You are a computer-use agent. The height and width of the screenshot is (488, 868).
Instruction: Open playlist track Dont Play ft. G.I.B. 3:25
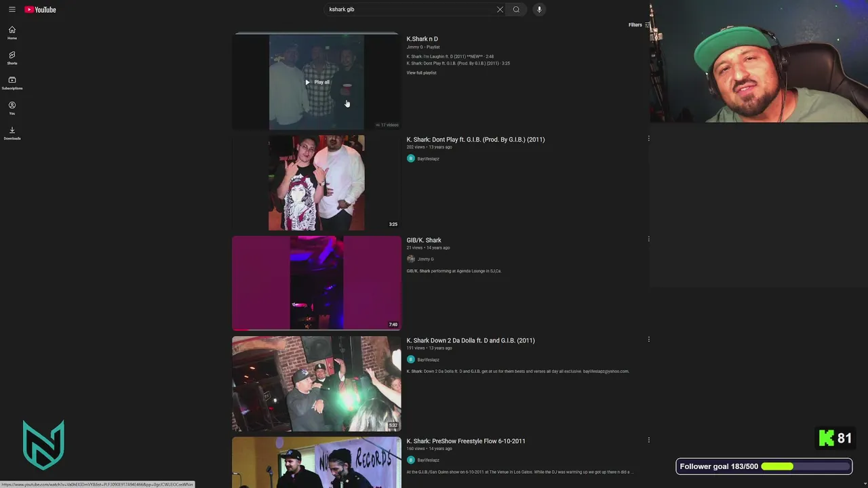tap(458, 63)
